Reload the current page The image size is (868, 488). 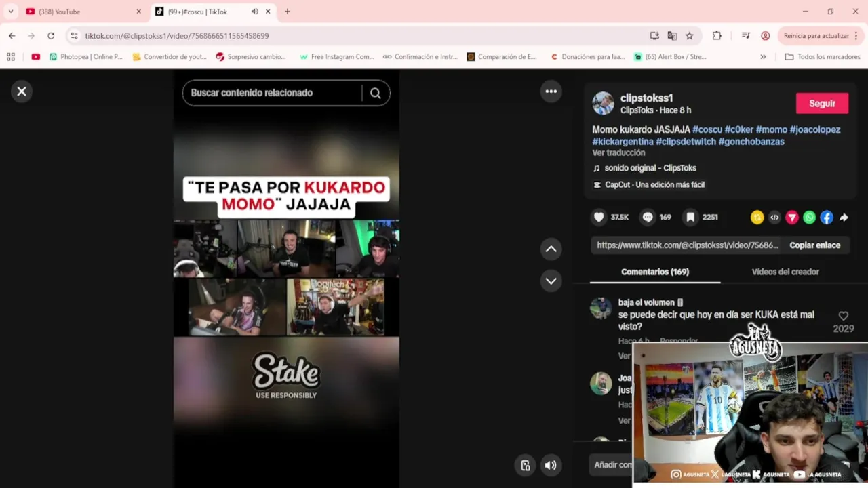51,36
